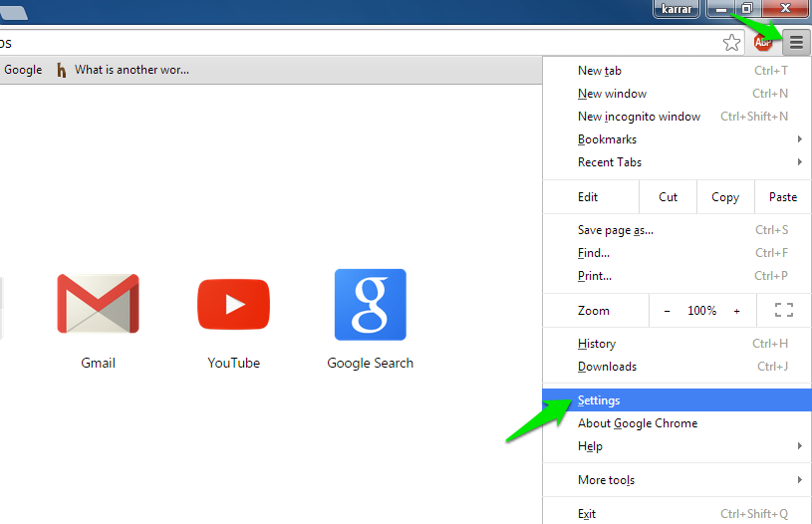Expand the Recent Tabs submenu arrow

[800, 162]
